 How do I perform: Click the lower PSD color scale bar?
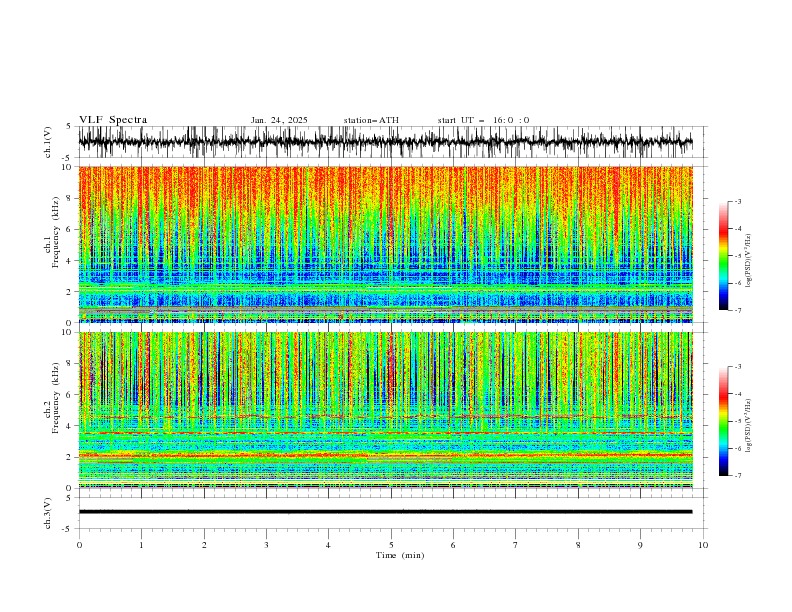point(724,421)
